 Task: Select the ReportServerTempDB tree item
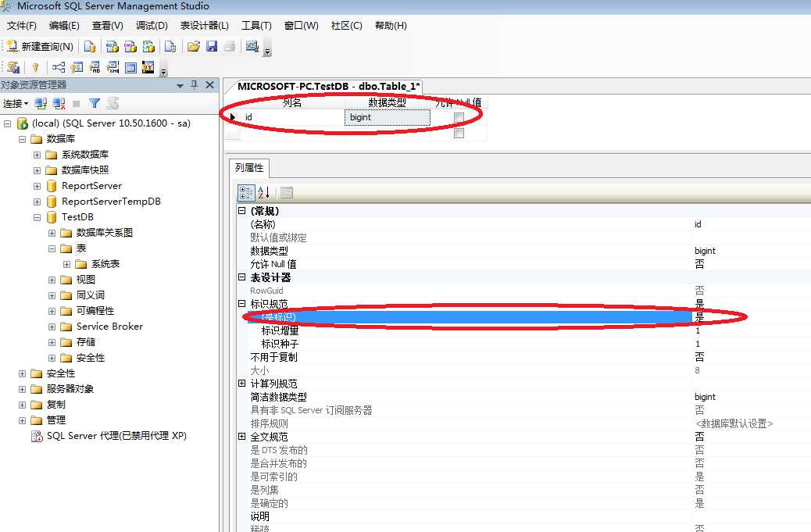pyautogui.click(x=111, y=202)
